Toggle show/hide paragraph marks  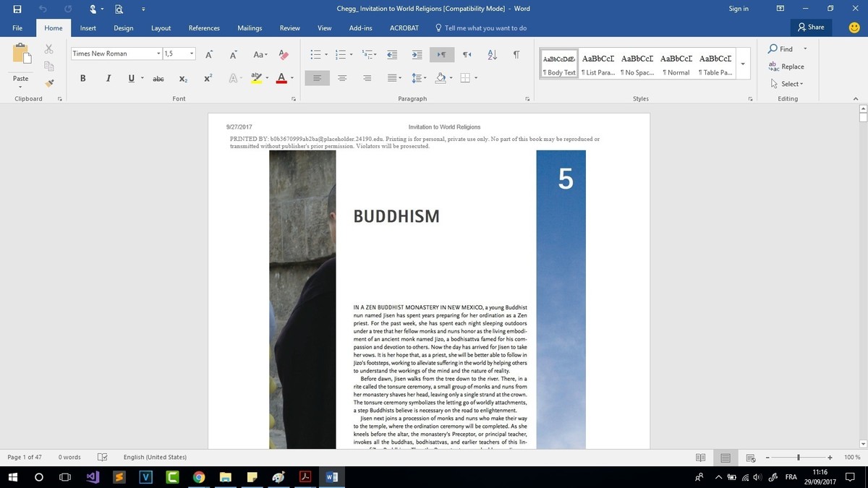(x=516, y=55)
